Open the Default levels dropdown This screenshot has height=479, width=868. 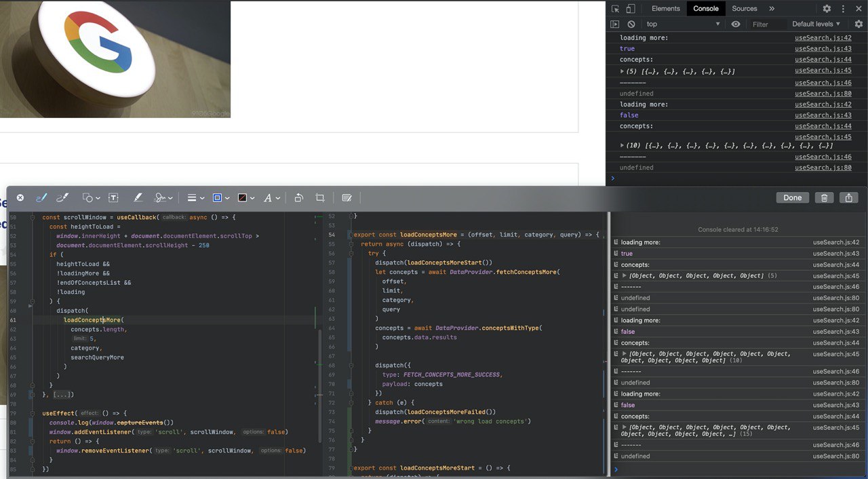click(816, 24)
